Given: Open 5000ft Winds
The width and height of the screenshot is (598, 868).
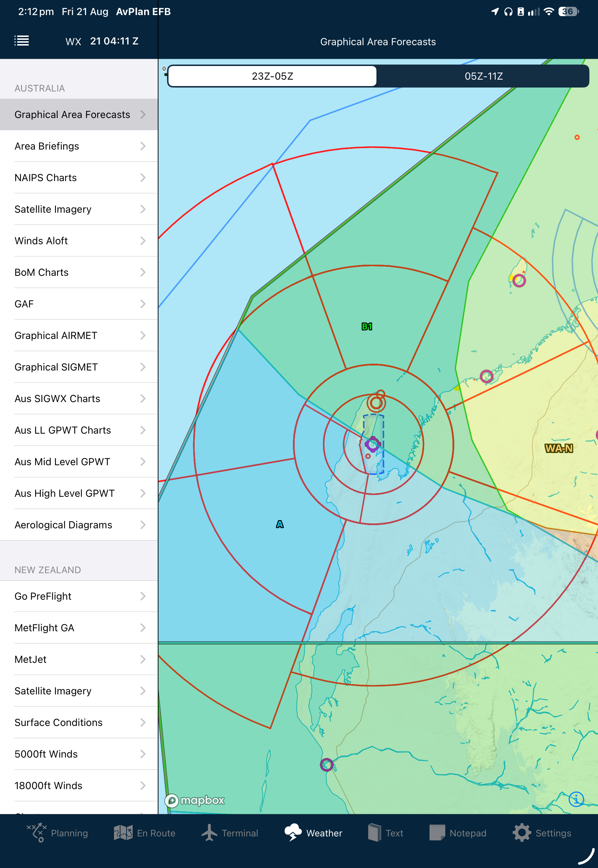Looking at the screenshot, I should 79,754.
